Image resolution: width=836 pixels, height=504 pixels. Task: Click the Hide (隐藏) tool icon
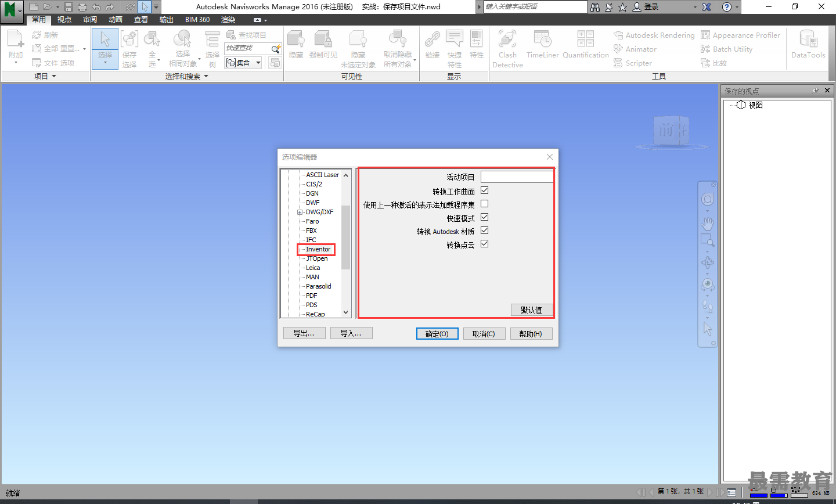296,39
